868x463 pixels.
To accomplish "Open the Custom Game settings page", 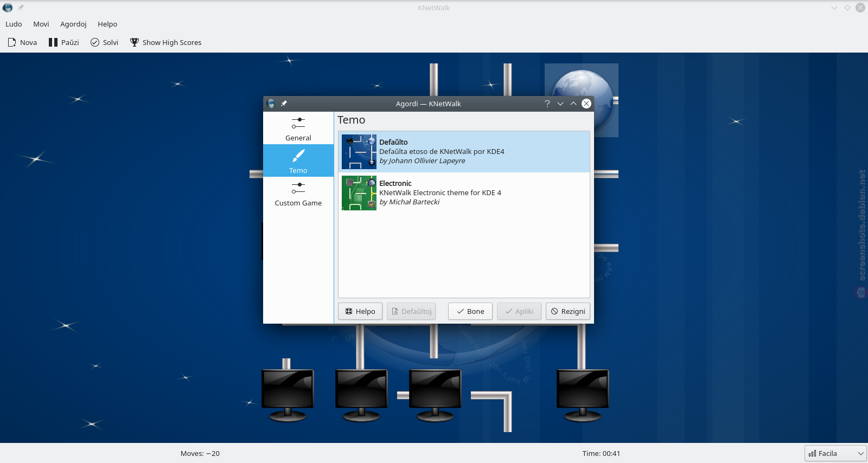I will tap(298, 193).
